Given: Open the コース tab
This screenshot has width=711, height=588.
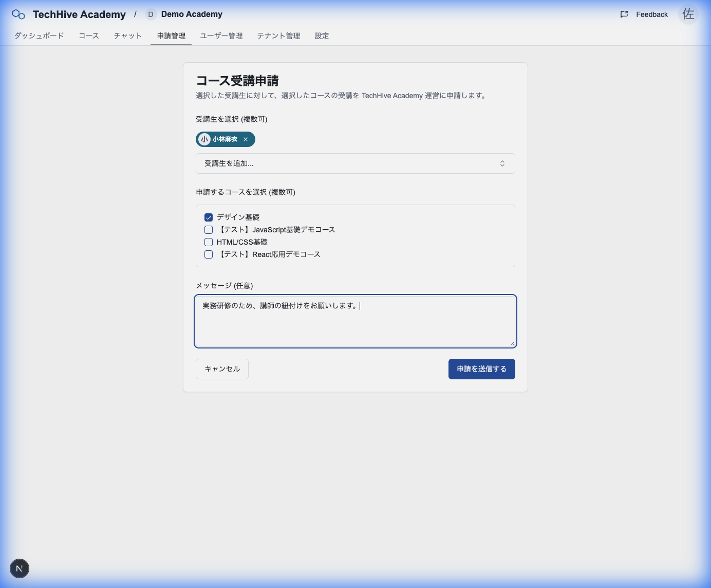Looking at the screenshot, I should pos(89,35).
